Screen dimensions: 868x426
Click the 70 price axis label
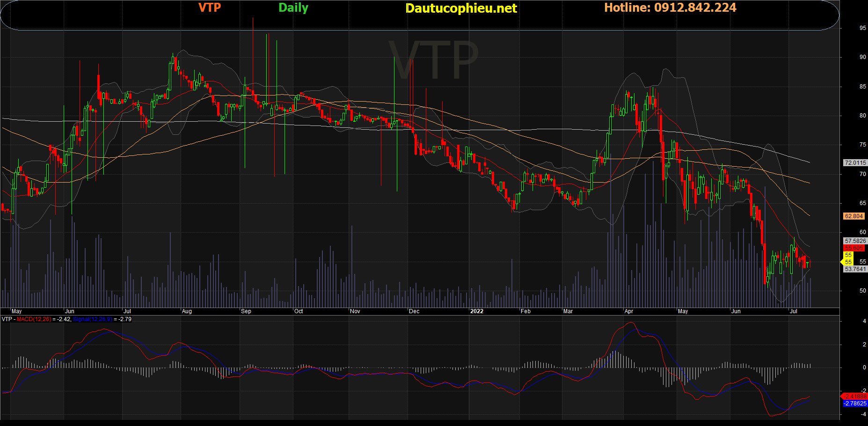pos(862,174)
